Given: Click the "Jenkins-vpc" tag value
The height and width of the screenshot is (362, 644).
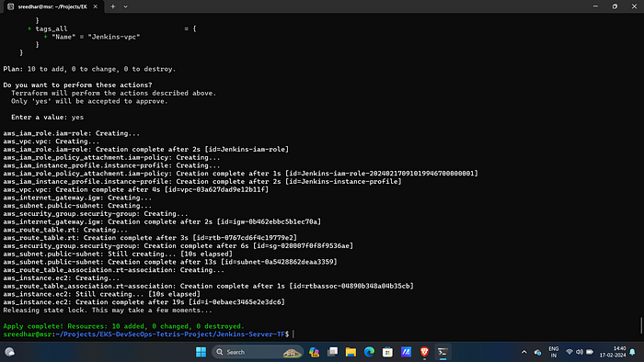Looking at the screenshot, I should click(114, 37).
